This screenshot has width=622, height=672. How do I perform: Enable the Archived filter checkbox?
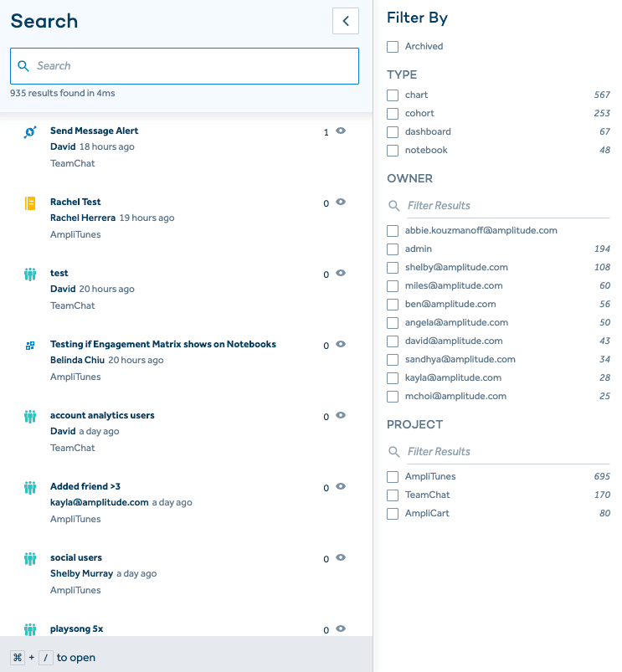point(392,46)
